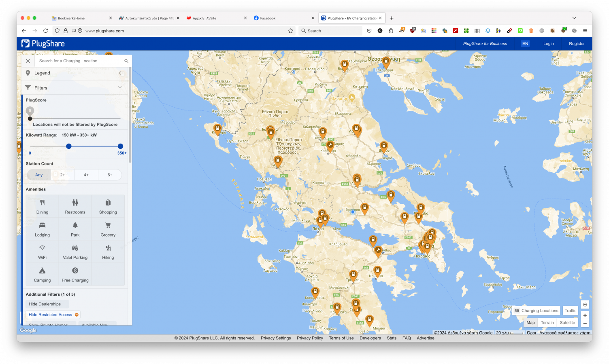Click the orange trash can extension icon
Image resolution: width=609 pixels, height=364 pixels.
point(531,31)
